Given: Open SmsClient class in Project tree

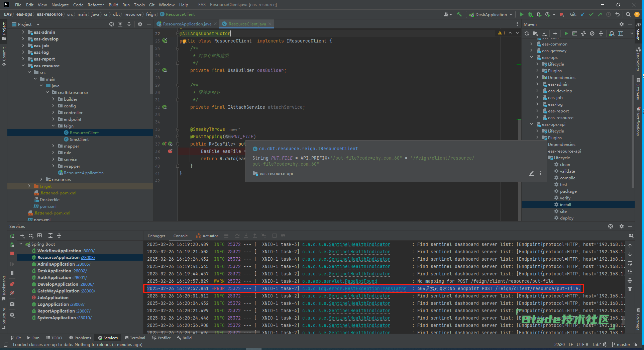Looking at the screenshot, I should pos(79,139).
